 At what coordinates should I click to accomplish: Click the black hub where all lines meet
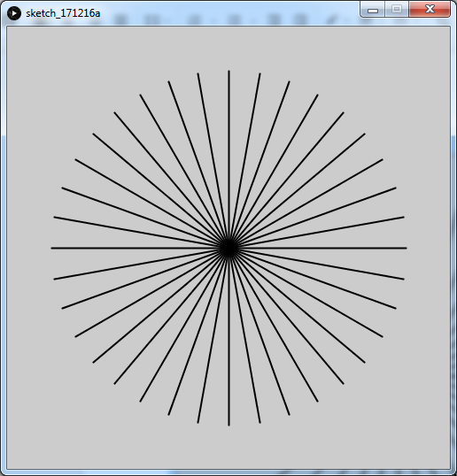click(228, 248)
